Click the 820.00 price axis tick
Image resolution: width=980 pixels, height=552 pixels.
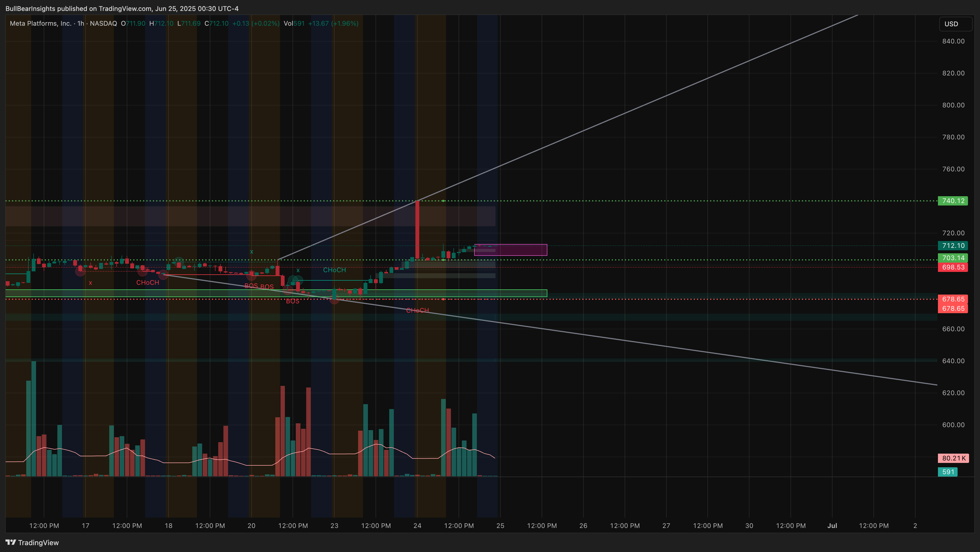(x=953, y=73)
